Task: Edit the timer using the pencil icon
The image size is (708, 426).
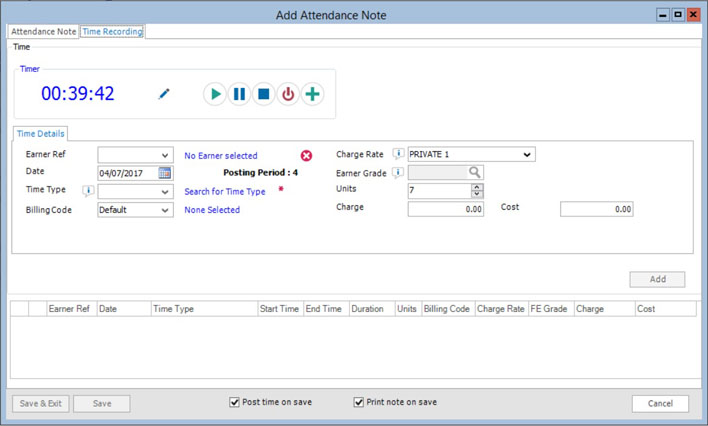Action: [164, 94]
